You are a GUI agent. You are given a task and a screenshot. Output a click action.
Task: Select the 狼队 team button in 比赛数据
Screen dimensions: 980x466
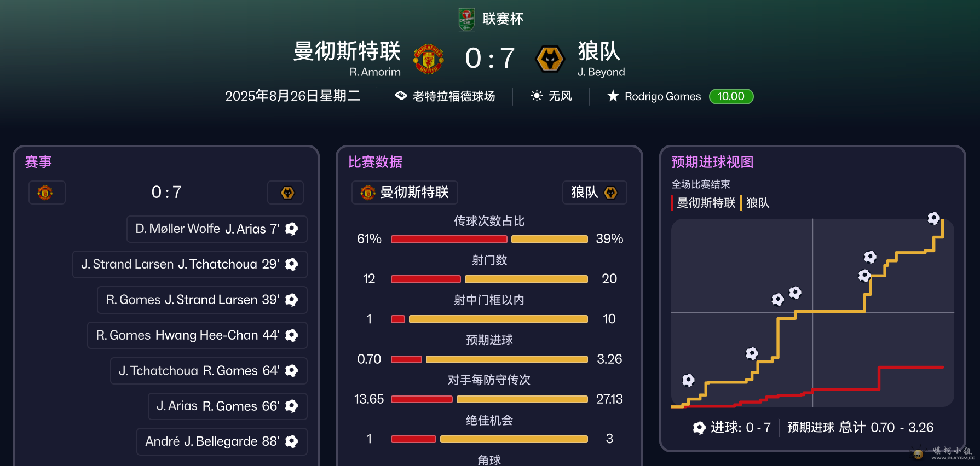[594, 193]
